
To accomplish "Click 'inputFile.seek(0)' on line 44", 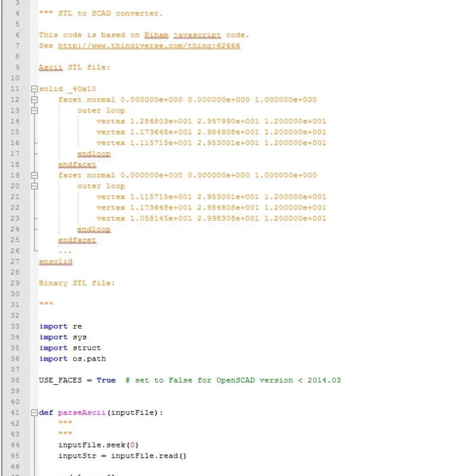I will tap(98, 445).
